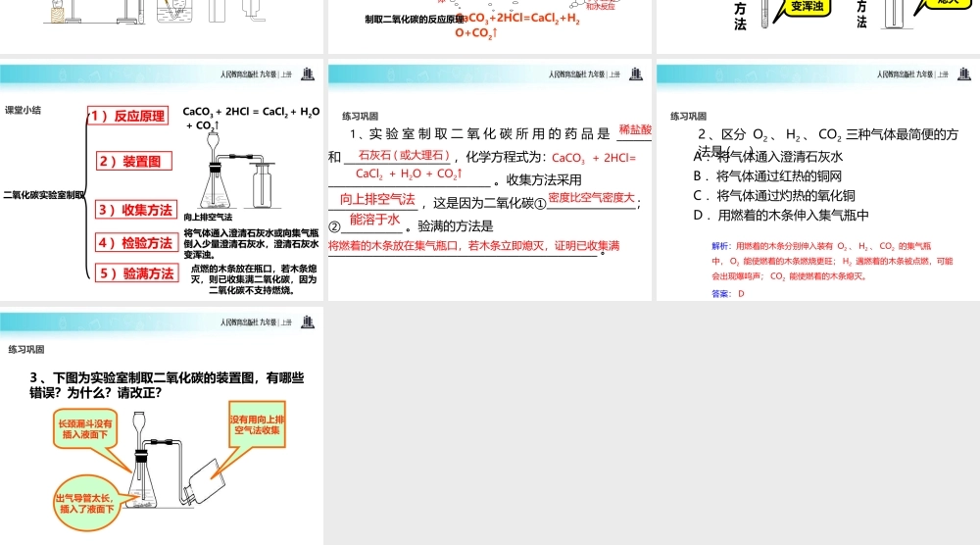Open the exercise 2 multiple-choice slide

pyautogui.click(x=818, y=180)
